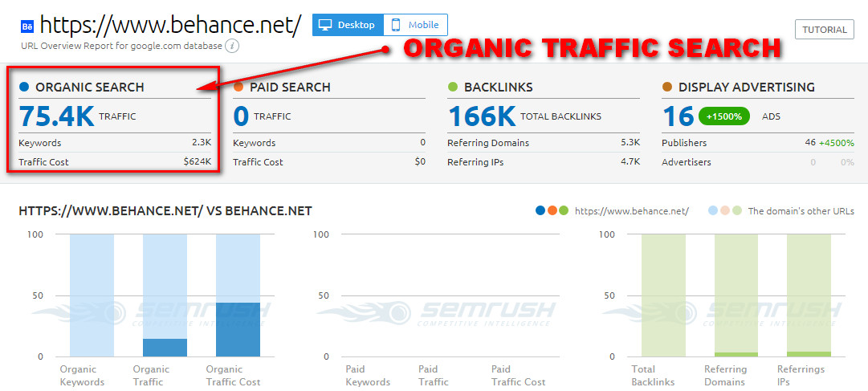Click the Advertisers row label
The height and width of the screenshot is (391, 868).
(687, 161)
